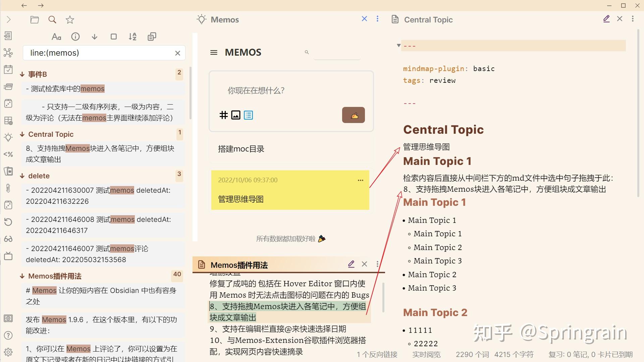This screenshot has width=644, height=362.
Task: Toggle explain search term info icon
Action: pyautogui.click(x=75, y=37)
